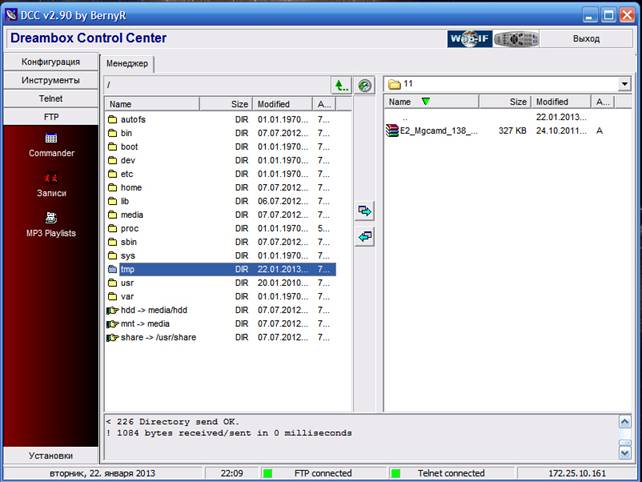The image size is (642, 482).
Task: Minimize the DCC window
Action: (590, 16)
